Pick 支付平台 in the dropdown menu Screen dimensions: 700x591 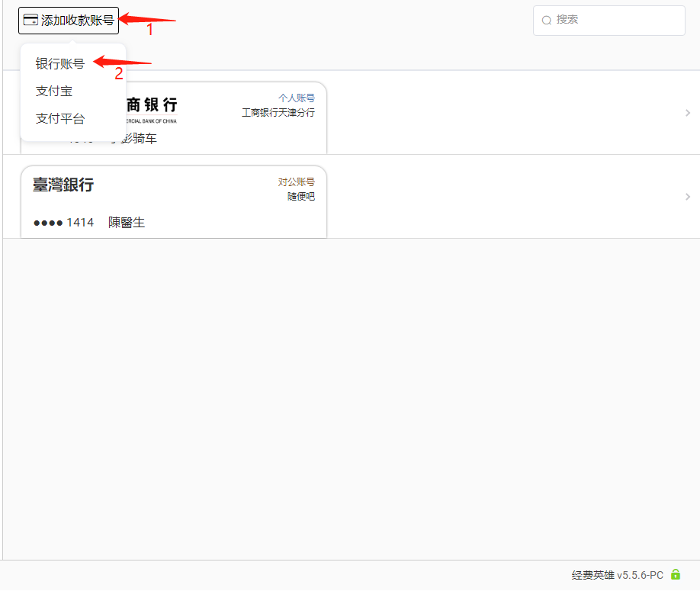(x=59, y=119)
